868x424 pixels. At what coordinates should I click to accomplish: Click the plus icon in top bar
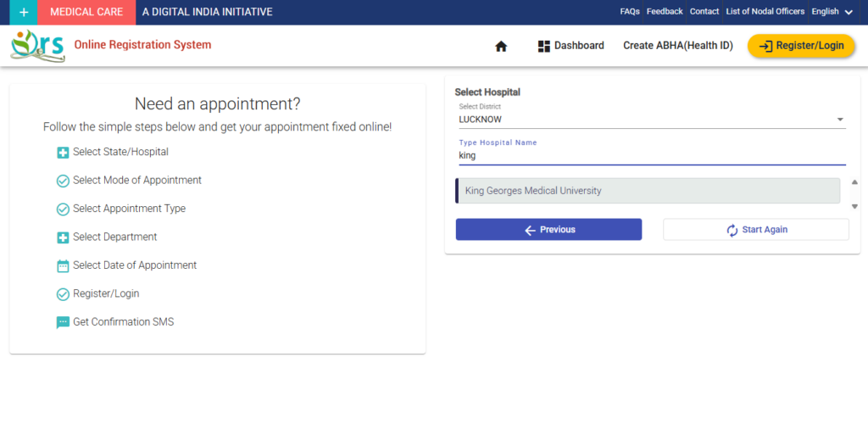coord(24,12)
